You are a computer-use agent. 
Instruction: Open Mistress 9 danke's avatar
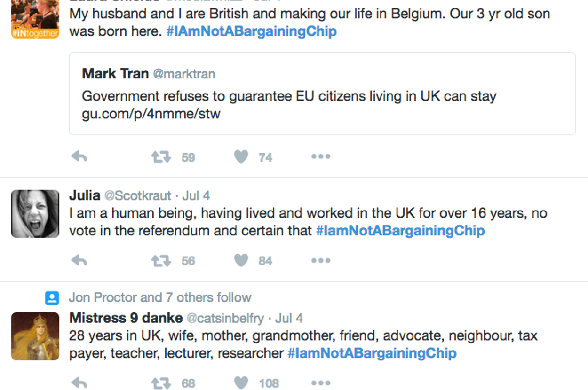[x=35, y=336]
